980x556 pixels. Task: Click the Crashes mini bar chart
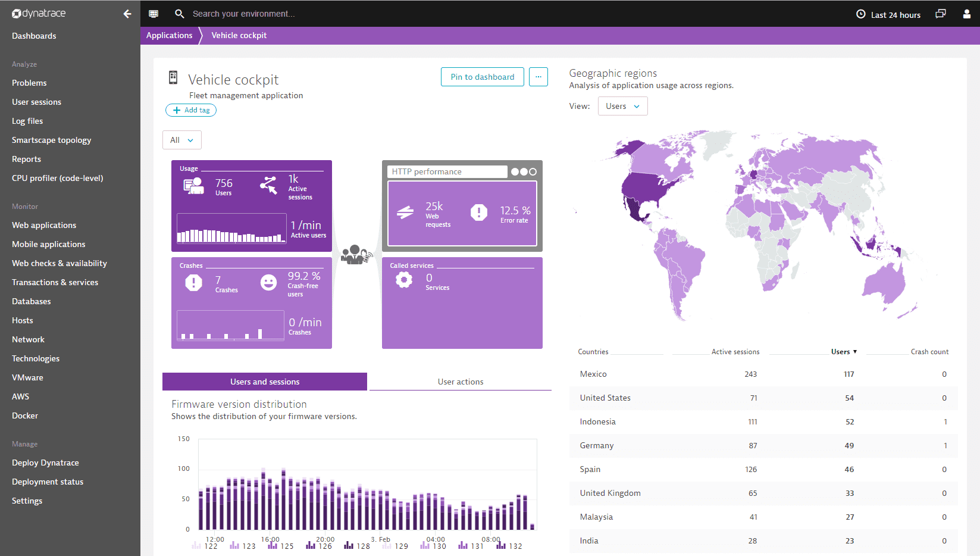click(x=230, y=325)
